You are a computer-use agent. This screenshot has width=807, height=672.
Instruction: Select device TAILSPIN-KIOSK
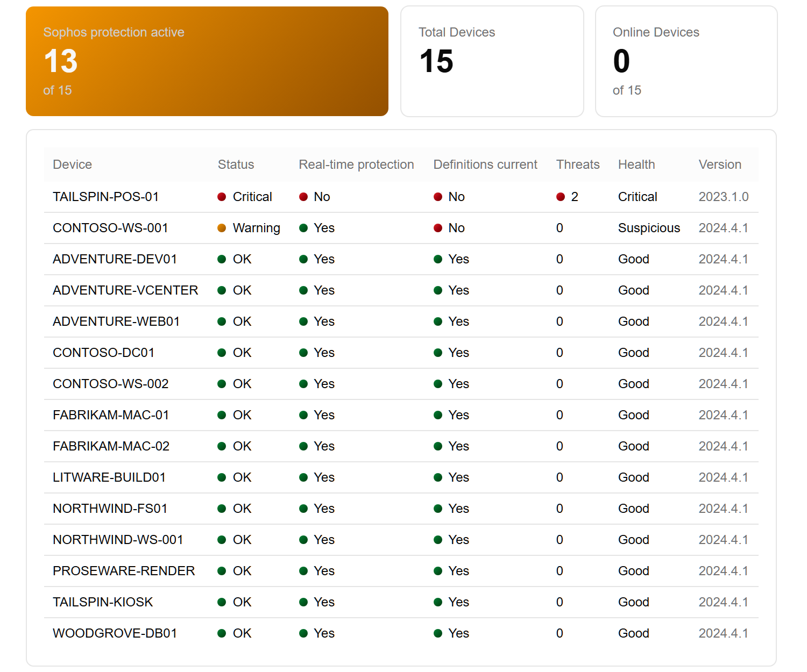coord(103,602)
